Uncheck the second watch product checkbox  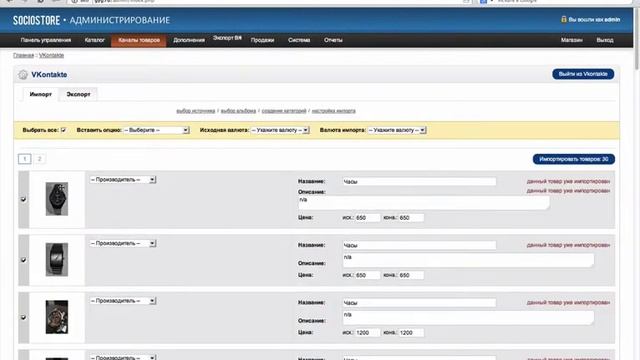coord(23,260)
